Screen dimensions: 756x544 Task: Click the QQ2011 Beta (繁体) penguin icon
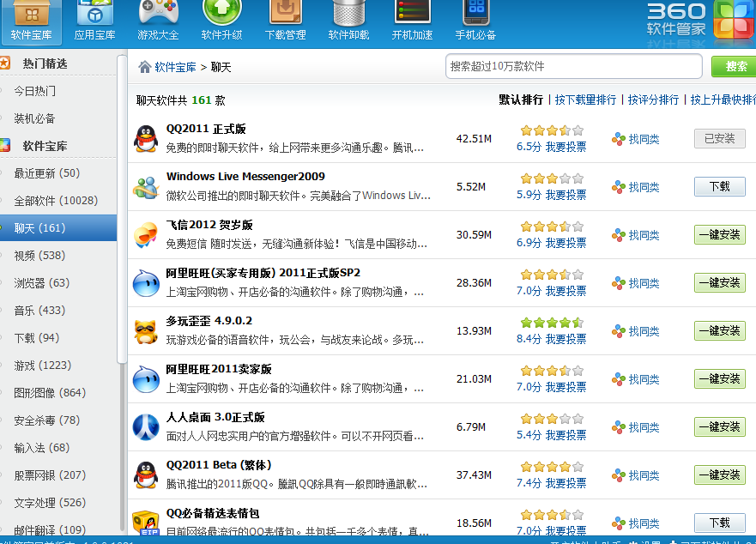pos(146,475)
